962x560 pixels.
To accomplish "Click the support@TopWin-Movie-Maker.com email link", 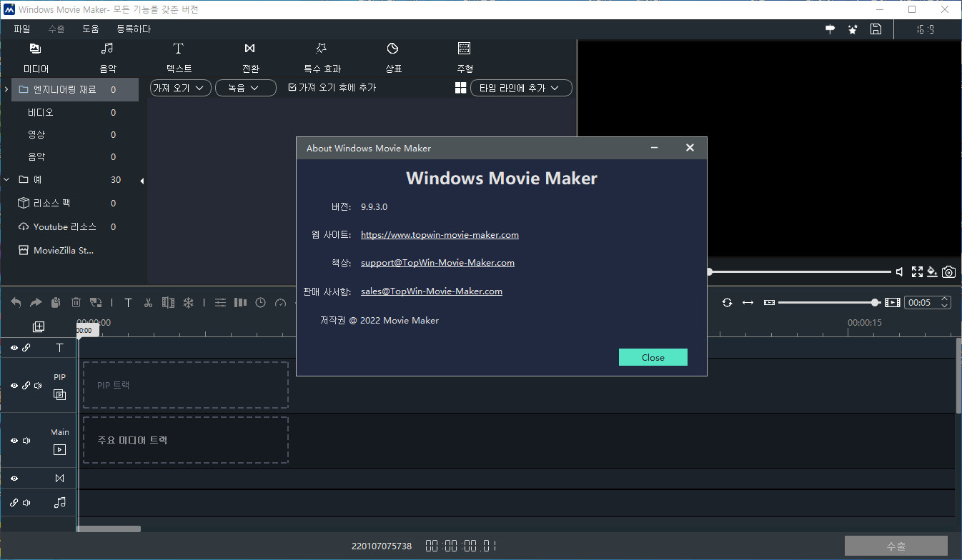I will (437, 263).
